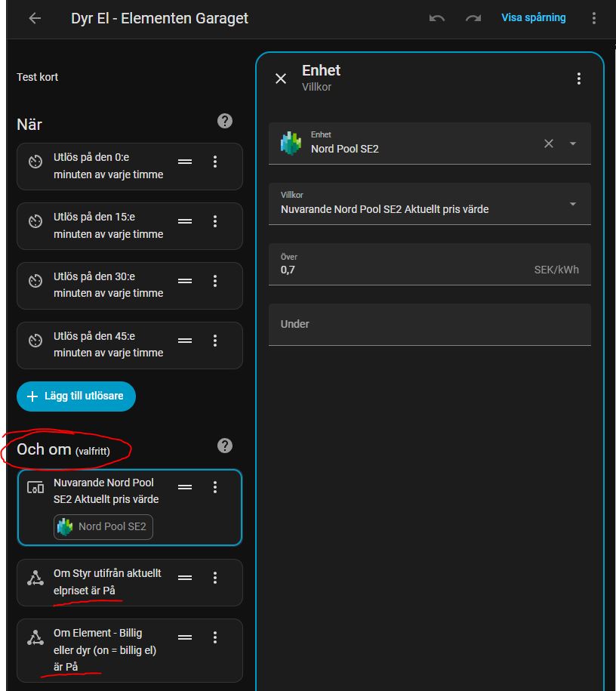Expand the Villkor condition type dropdown
Screen dimensions: 616x691
coord(573,204)
